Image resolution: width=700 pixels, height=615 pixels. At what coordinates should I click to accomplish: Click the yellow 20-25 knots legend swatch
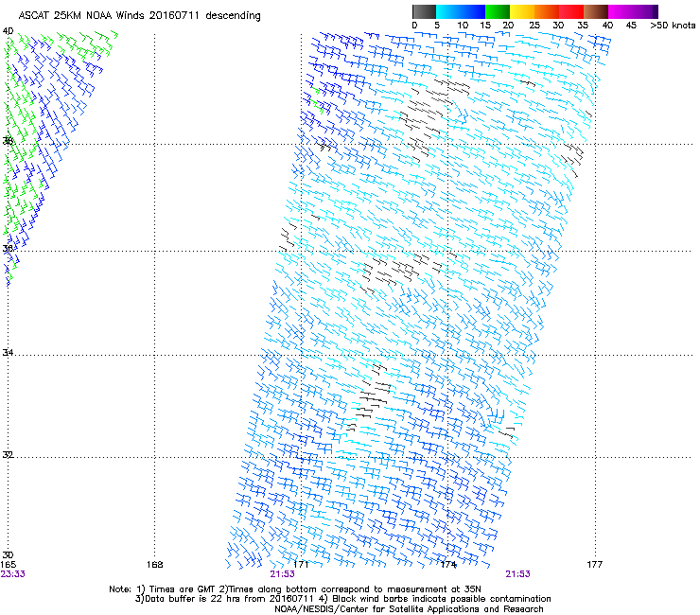pyautogui.click(x=522, y=11)
